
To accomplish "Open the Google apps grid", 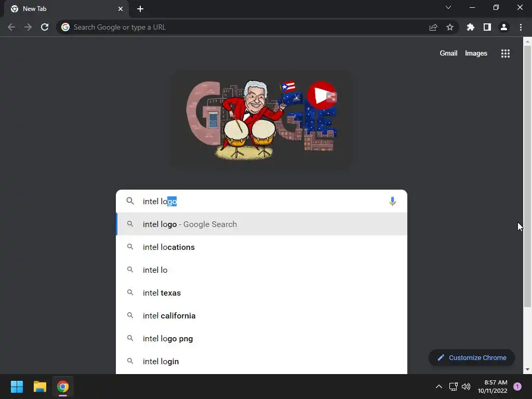I will coord(506,54).
